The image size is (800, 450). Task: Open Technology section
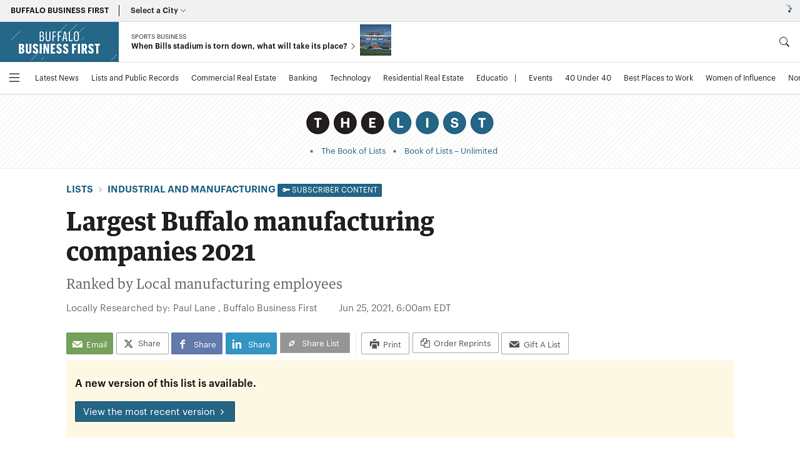pos(350,78)
